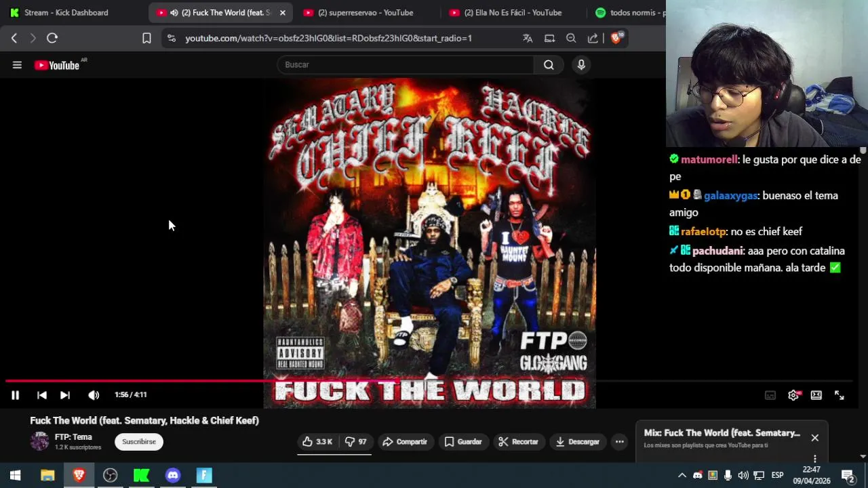Mute the video player volume
868x488 pixels.
pos(94,395)
